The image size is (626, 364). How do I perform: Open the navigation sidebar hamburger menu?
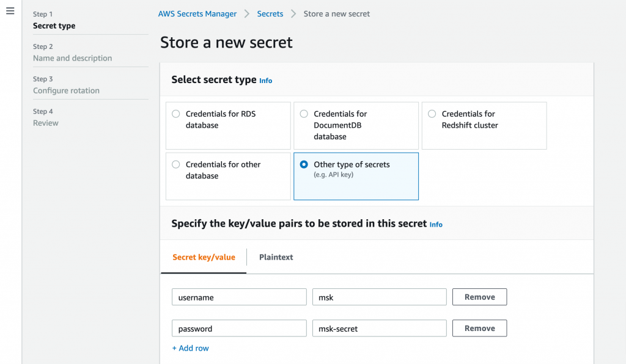(10, 10)
